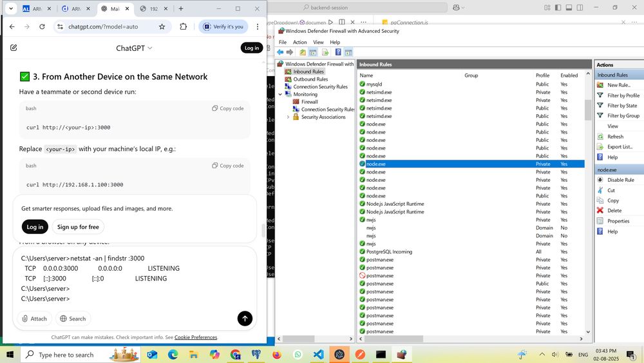Image resolution: width=644 pixels, height=363 pixels.
Task: Reload the ChatGPT page
Action: [42, 26]
